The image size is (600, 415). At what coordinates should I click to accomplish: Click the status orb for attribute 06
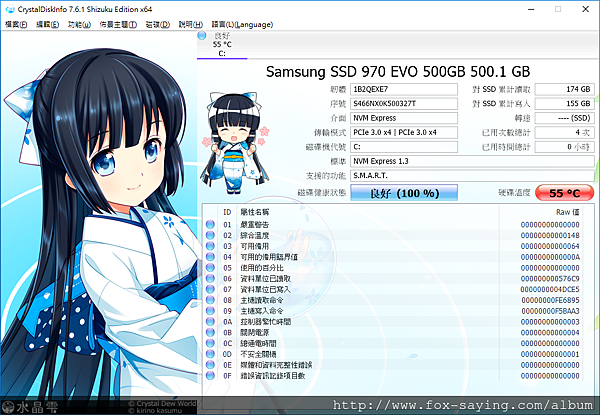pyautogui.click(x=210, y=278)
